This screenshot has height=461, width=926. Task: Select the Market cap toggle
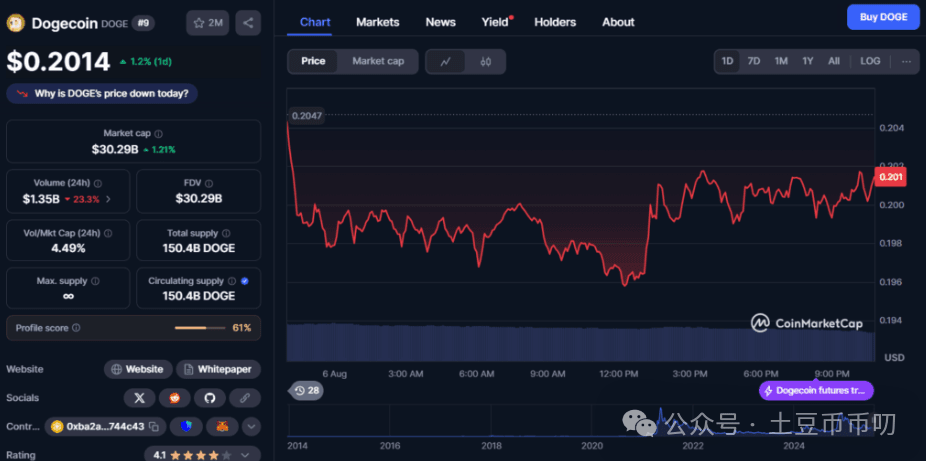click(x=378, y=61)
